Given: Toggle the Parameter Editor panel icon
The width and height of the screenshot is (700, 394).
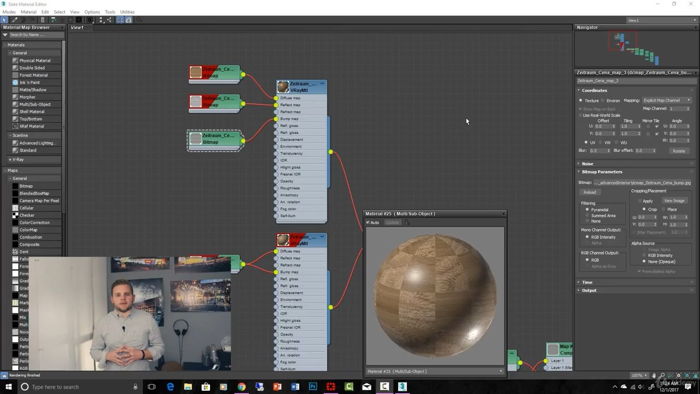Looking at the screenshot, I should (x=129, y=20).
